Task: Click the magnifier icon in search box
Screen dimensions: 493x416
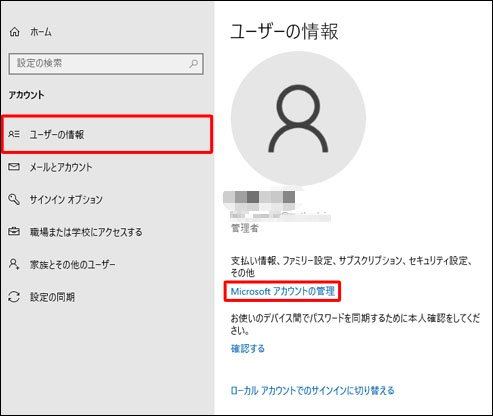Action: [193, 63]
